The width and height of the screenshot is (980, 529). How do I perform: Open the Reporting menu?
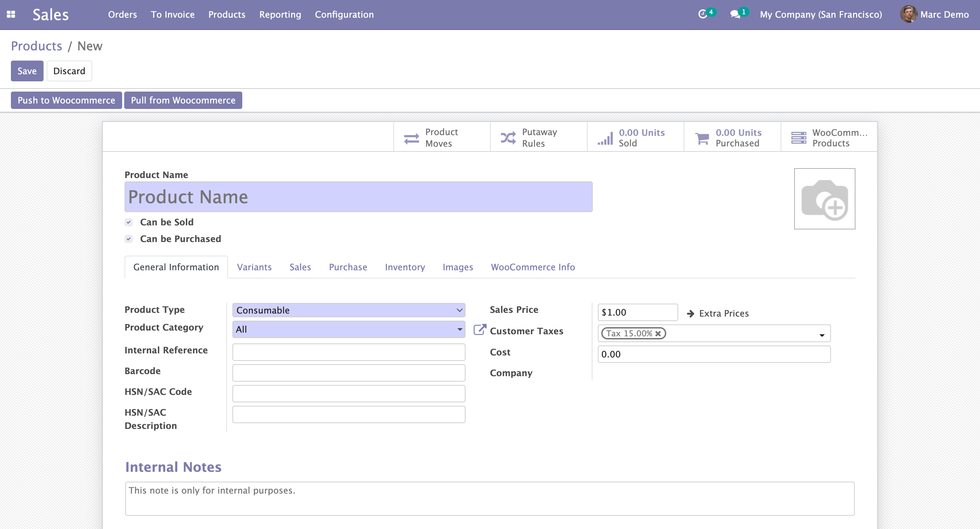280,14
